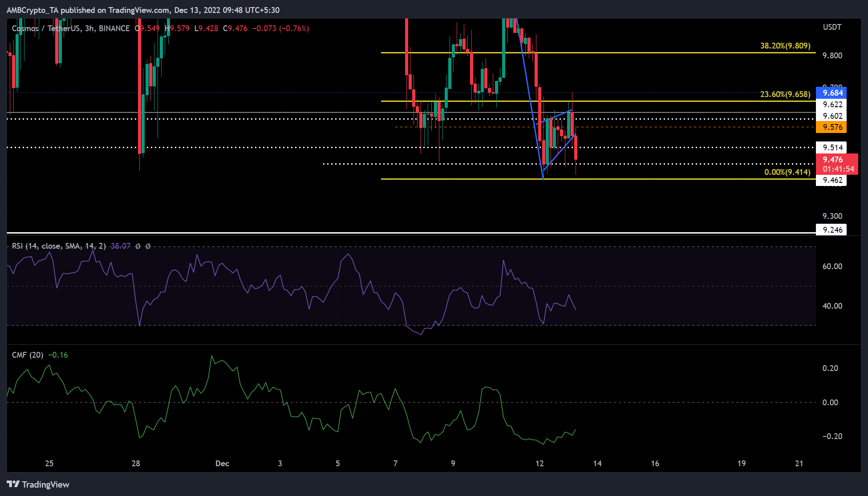868x496 pixels.
Task: Click the blue 9.684 price label
Action: 831,93
